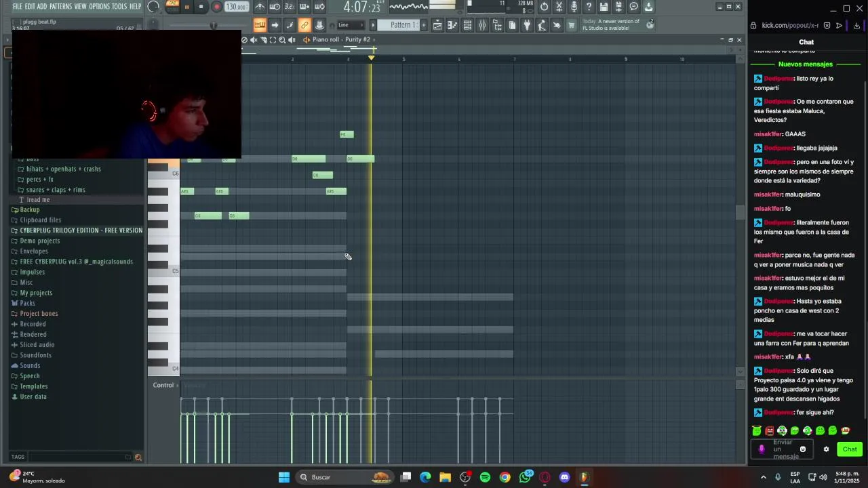The width and height of the screenshot is (868, 488).
Task: Open the FILE menu in FL Studio
Action: tap(17, 7)
